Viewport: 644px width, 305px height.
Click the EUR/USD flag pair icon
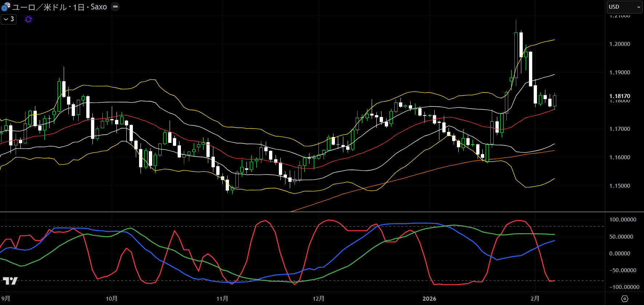pos(6,7)
